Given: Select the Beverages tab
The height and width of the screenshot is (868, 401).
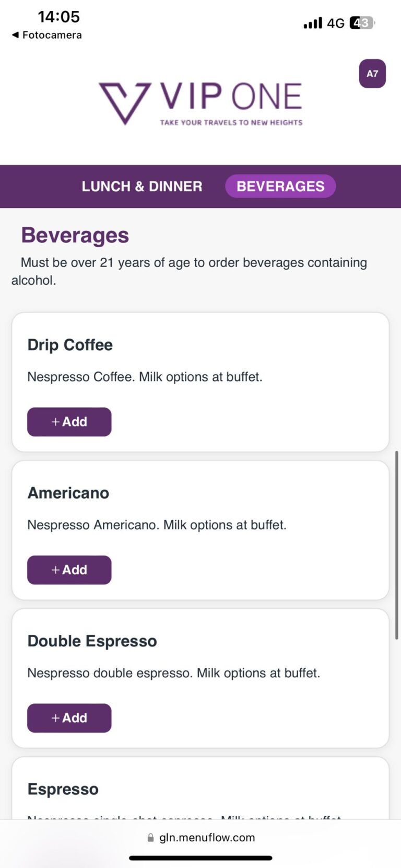Looking at the screenshot, I should [x=280, y=187].
